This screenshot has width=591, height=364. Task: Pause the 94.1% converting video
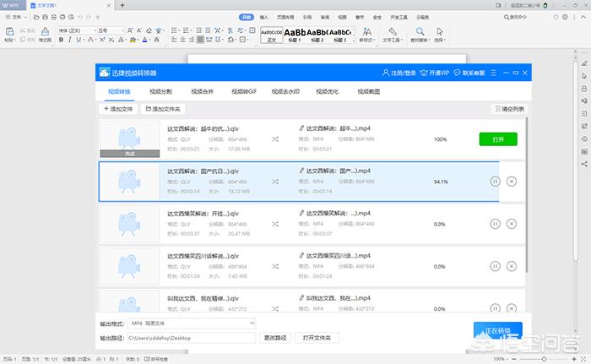495,182
